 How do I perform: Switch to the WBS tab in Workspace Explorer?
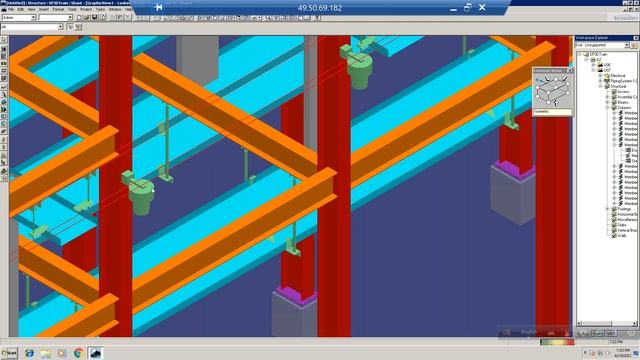pos(610,333)
